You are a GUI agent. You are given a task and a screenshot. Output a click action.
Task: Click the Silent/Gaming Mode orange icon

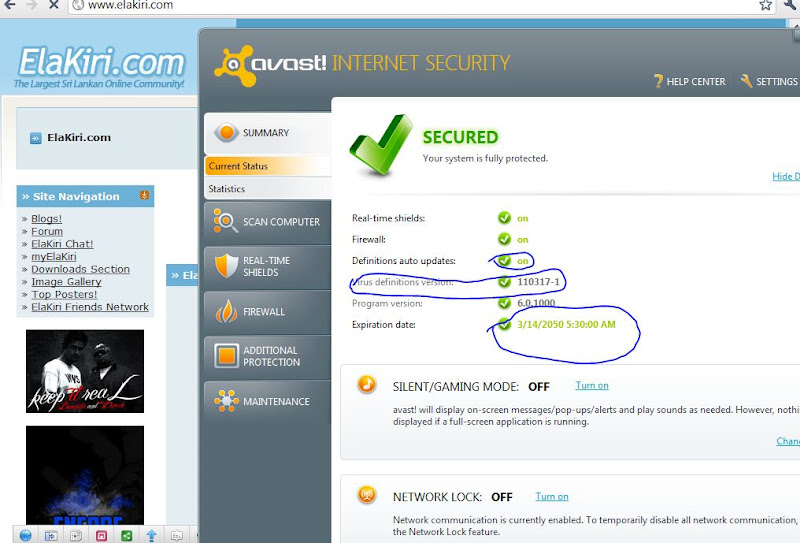click(366, 384)
